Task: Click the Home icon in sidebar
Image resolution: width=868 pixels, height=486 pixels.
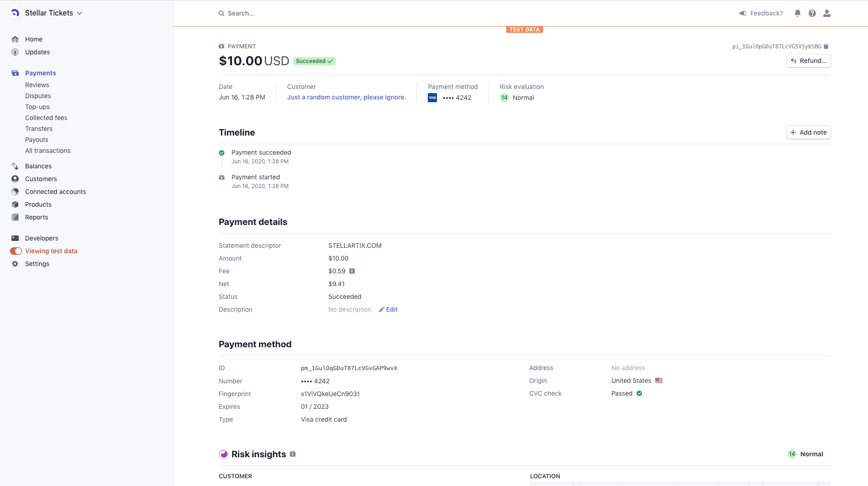Action: point(15,39)
